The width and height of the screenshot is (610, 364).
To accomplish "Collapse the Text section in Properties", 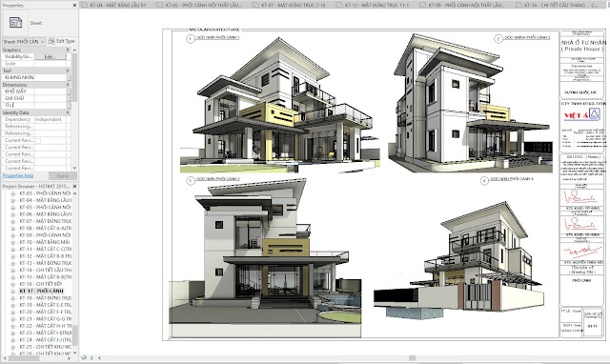I will point(68,71).
